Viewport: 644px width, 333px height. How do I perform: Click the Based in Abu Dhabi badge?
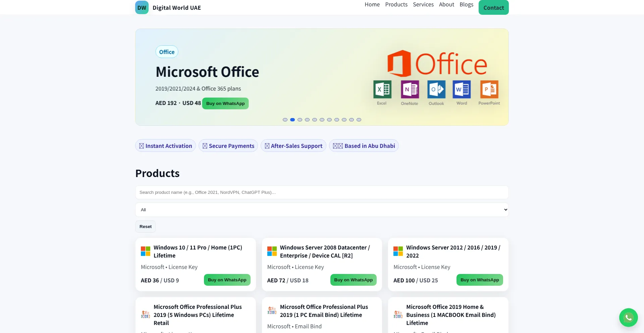tap(364, 146)
